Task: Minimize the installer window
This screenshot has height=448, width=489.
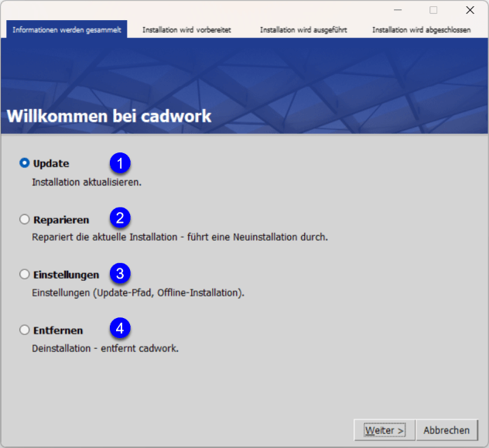Action: click(x=398, y=10)
